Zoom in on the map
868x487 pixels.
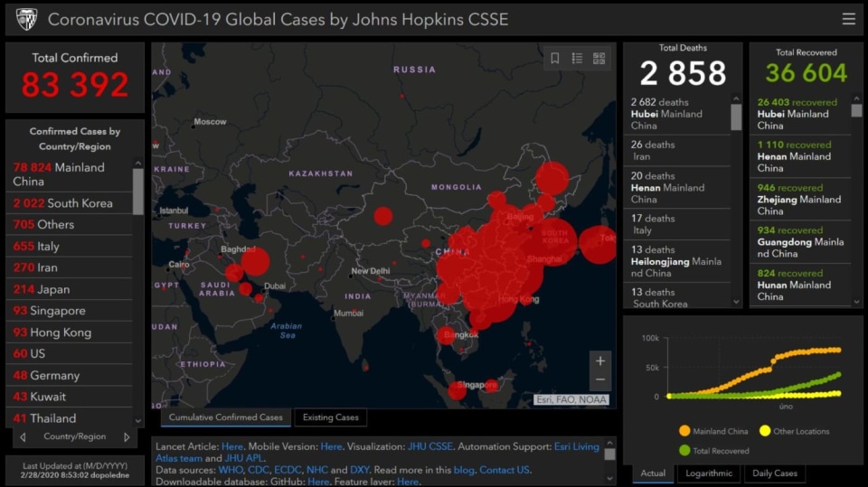600,361
